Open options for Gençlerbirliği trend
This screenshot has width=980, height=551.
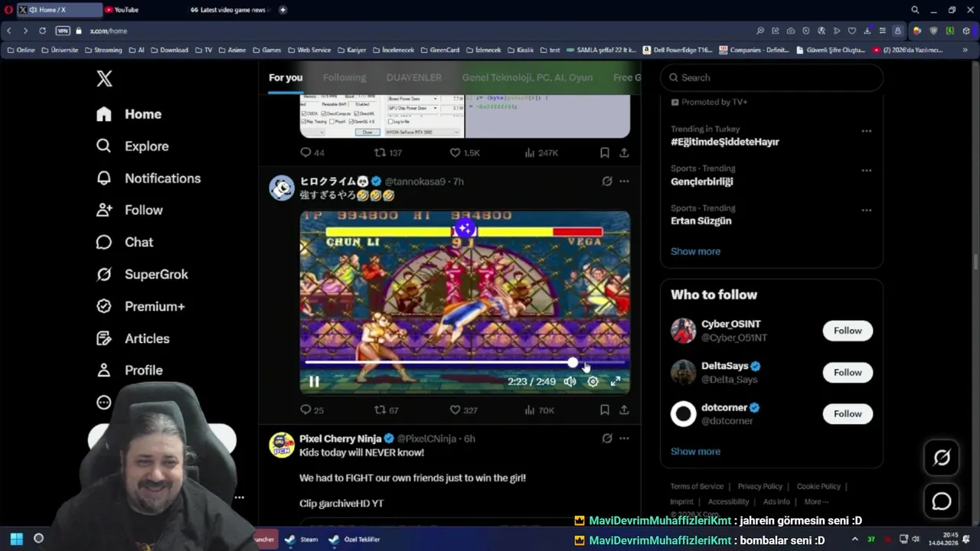click(x=866, y=171)
